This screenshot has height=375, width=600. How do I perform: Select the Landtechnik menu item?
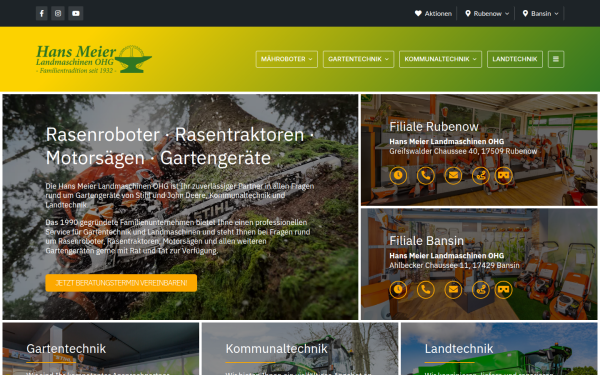pyautogui.click(x=515, y=59)
